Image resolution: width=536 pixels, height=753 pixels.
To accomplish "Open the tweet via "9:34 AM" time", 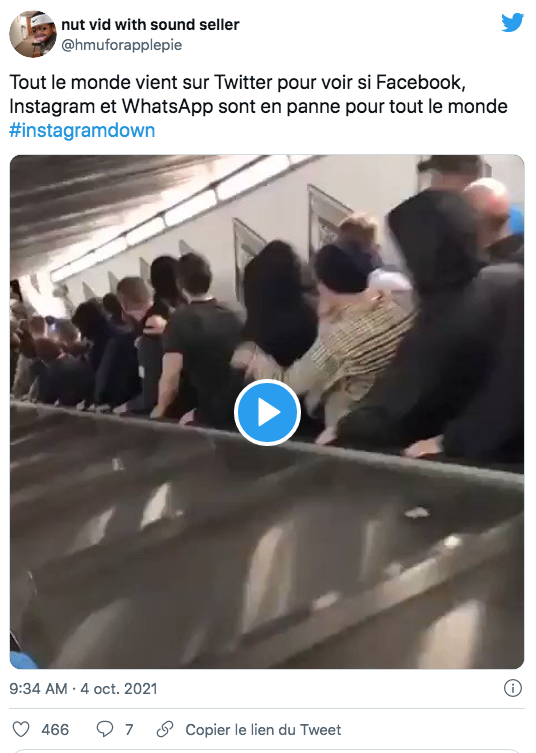I will point(38,689).
